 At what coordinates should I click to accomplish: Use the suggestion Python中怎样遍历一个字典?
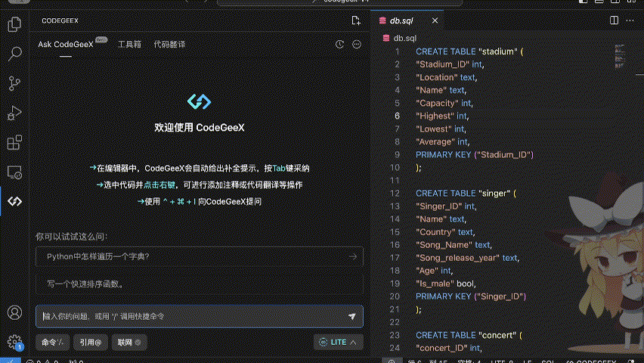200,256
